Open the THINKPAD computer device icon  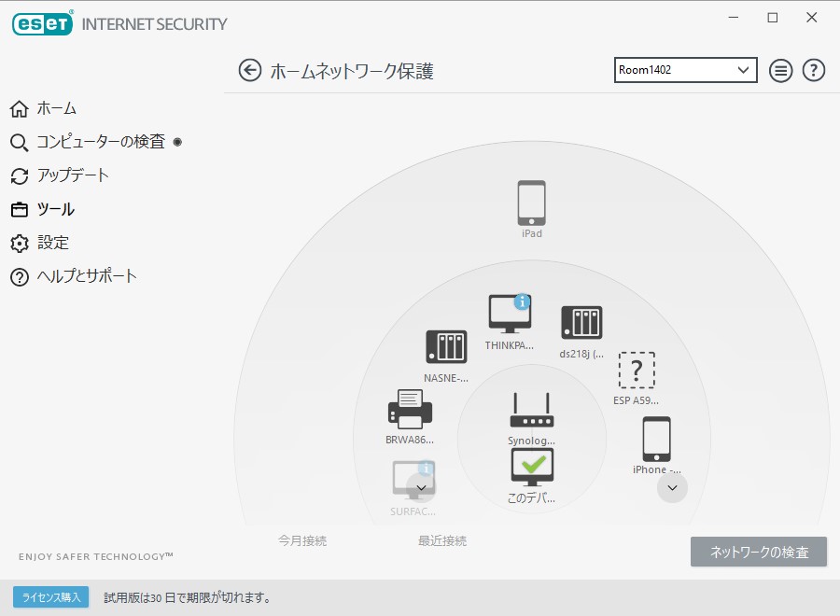[x=507, y=315]
